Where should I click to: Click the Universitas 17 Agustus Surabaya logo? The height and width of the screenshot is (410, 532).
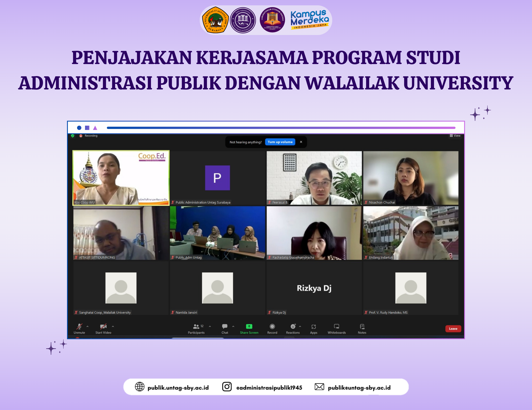tap(215, 20)
